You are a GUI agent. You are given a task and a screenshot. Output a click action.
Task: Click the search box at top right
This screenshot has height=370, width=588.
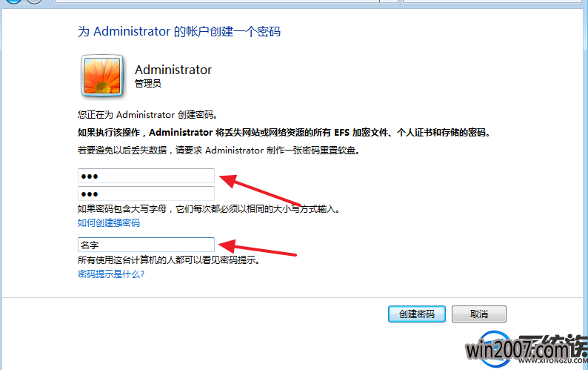(x=492, y=1)
